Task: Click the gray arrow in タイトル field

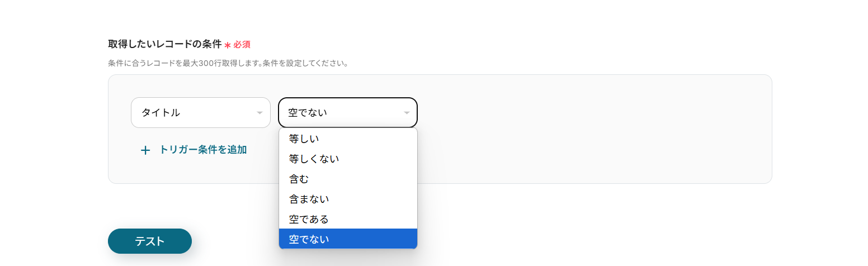Action: tap(260, 113)
